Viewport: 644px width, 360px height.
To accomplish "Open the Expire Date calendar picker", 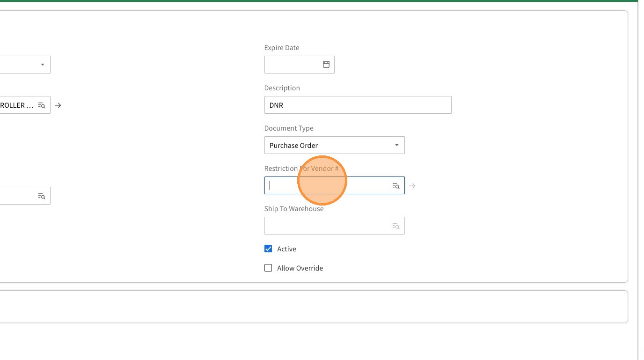I will click(326, 65).
